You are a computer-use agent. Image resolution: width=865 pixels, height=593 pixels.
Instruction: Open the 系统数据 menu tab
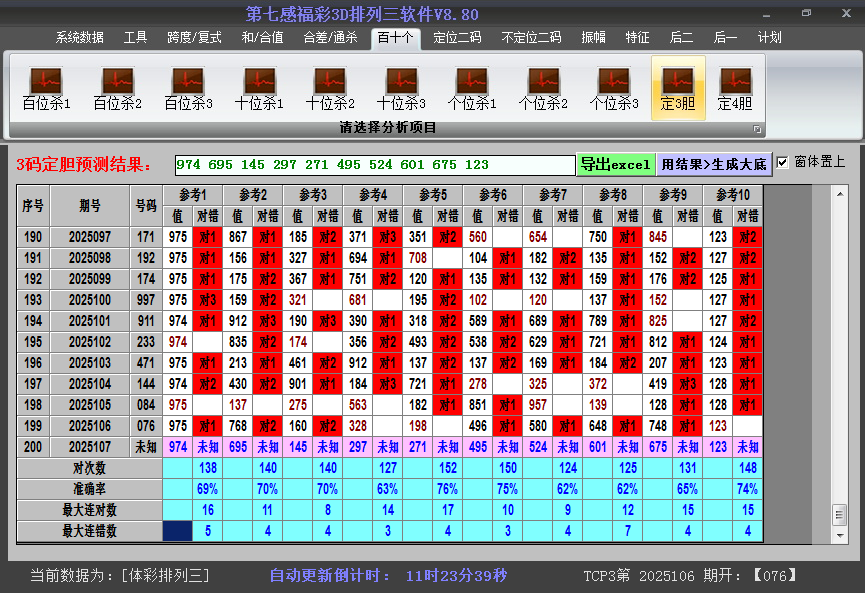pos(79,38)
